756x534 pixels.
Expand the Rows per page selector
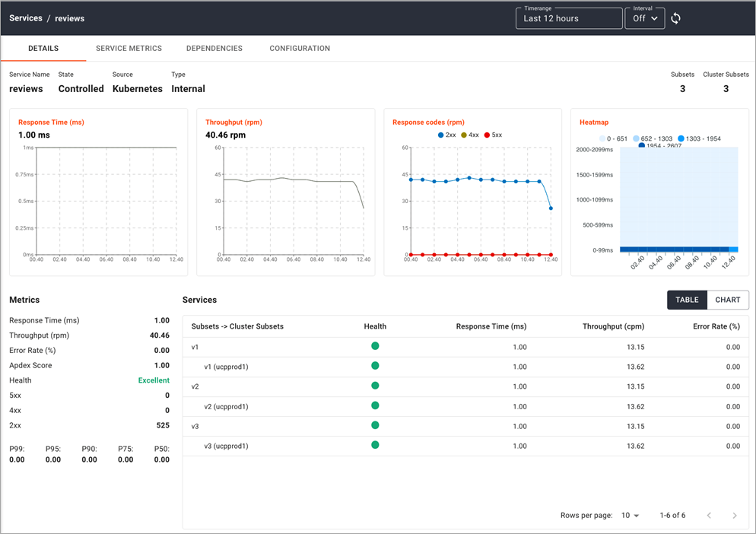pyautogui.click(x=630, y=516)
